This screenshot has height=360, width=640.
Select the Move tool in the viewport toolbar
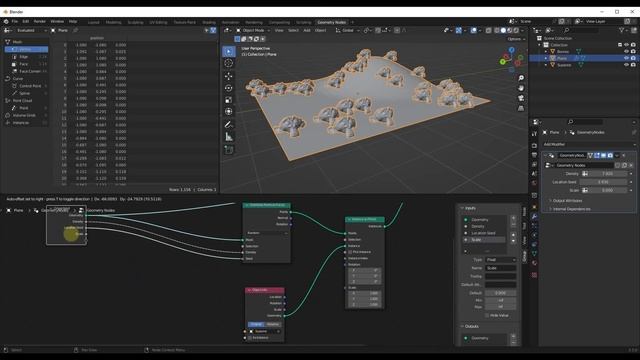[229, 76]
